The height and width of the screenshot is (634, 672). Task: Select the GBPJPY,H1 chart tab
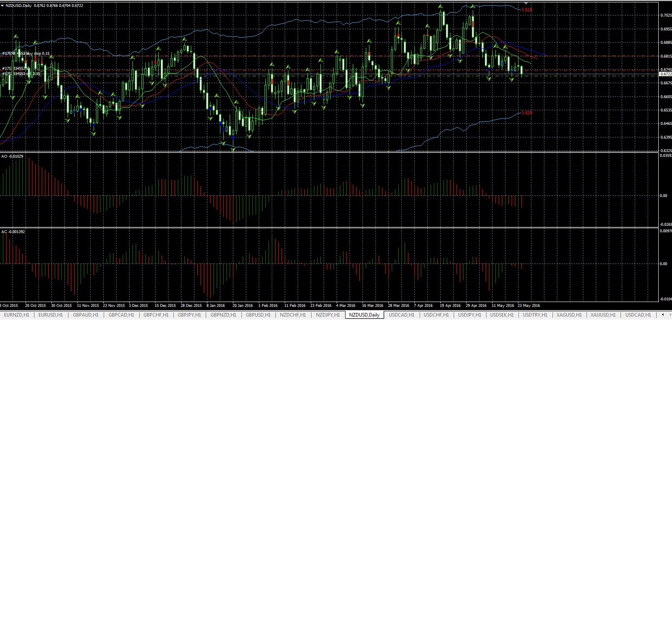click(189, 315)
